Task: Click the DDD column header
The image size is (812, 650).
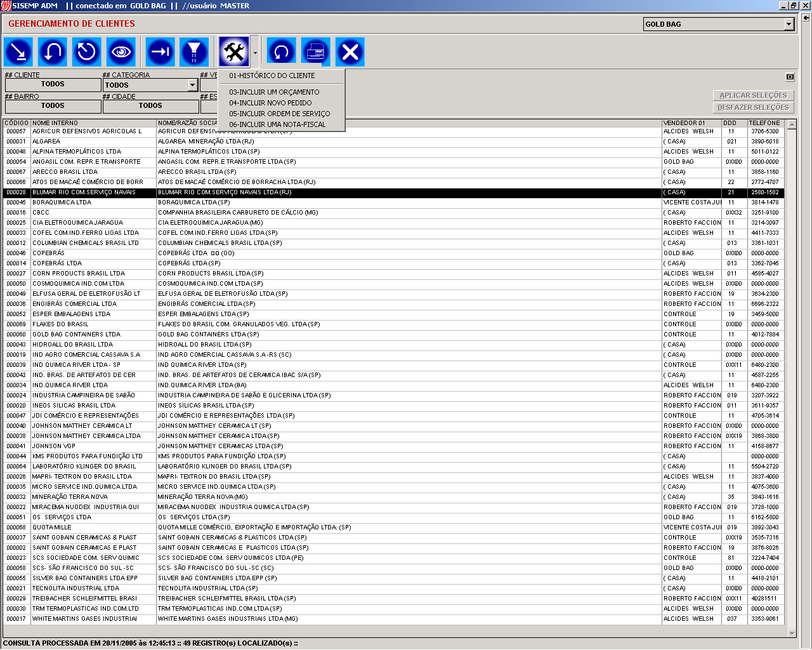Action: click(x=734, y=123)
